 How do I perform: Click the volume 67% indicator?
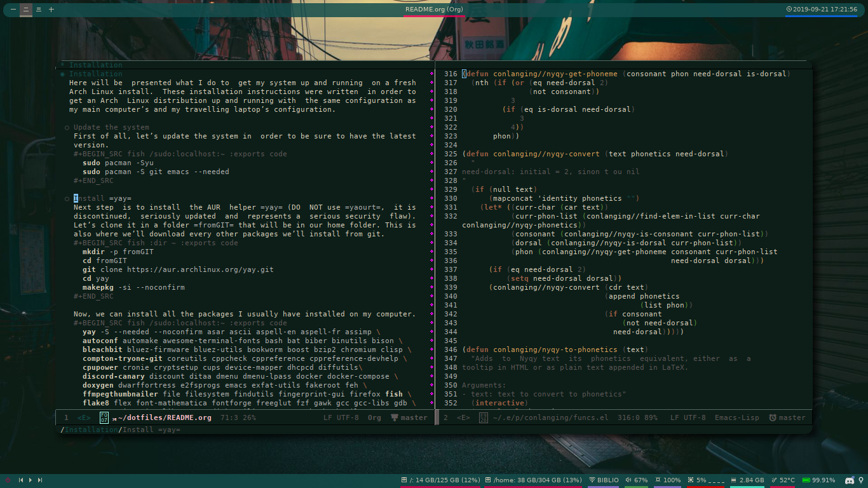[x=636, y=480]
